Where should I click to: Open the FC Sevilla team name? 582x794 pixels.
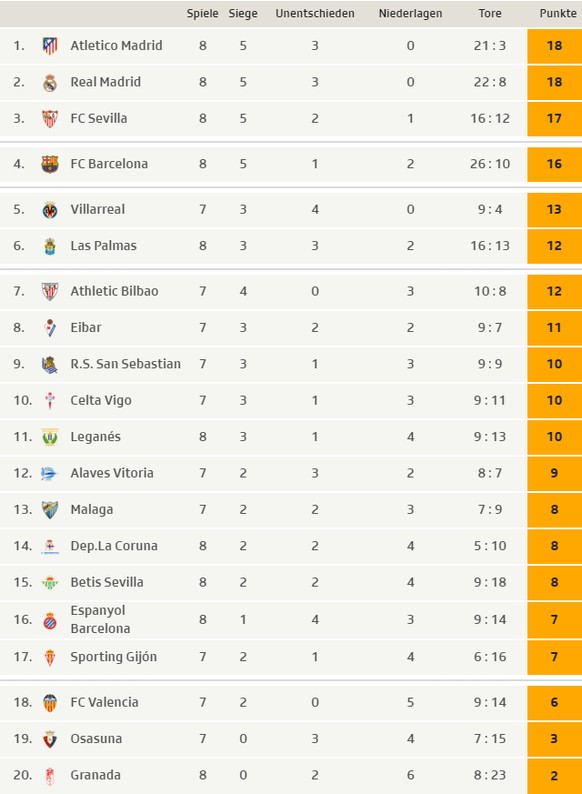coord(99,118)
